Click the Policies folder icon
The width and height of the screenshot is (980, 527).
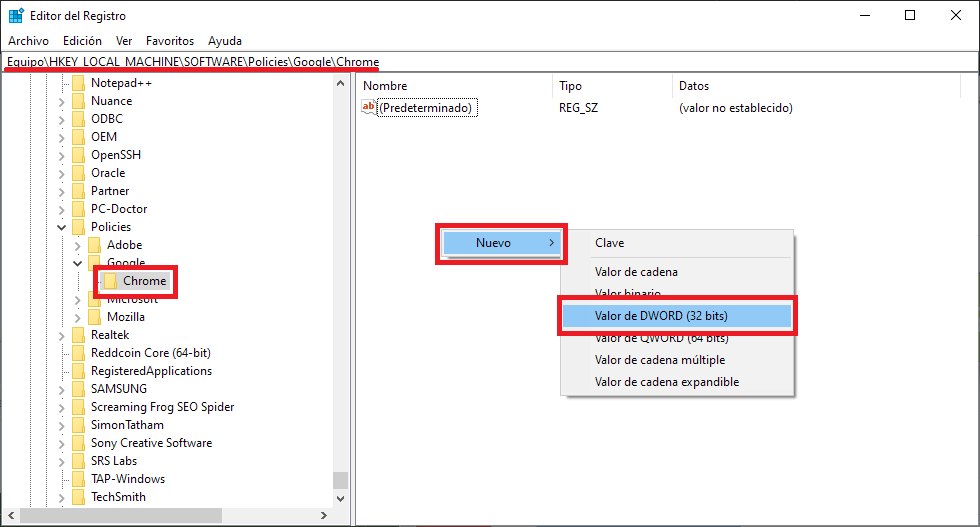click(x=78, y=227)
